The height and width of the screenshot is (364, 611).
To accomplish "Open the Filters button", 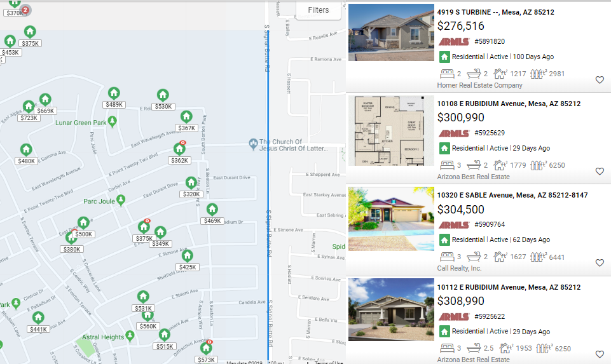I will [319, 10].
